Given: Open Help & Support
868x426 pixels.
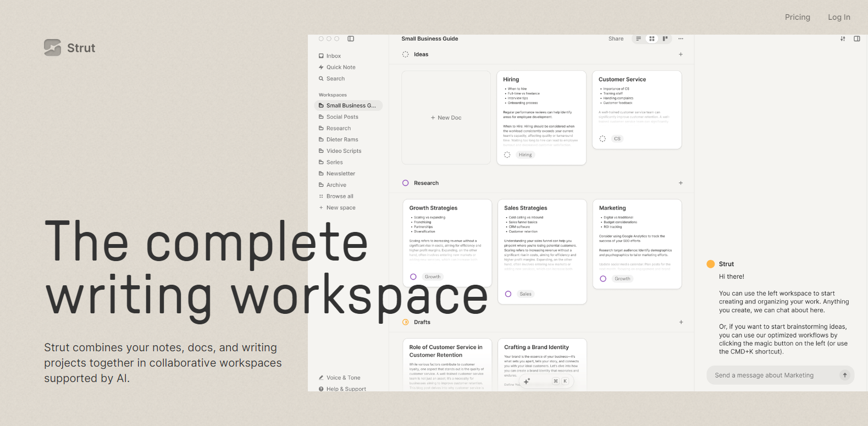Looking at the screenshot, I should (342, 389).
